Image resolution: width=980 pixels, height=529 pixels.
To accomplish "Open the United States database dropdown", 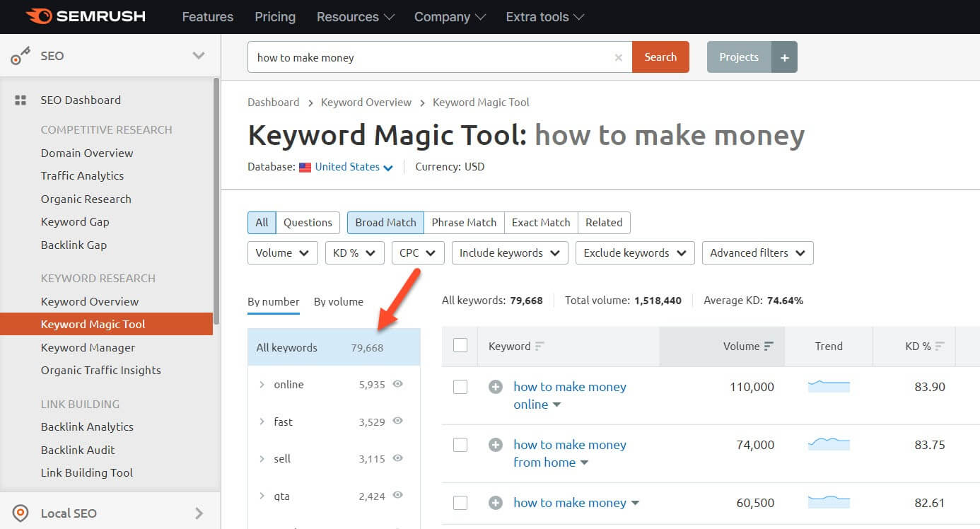I will [354, 167].
